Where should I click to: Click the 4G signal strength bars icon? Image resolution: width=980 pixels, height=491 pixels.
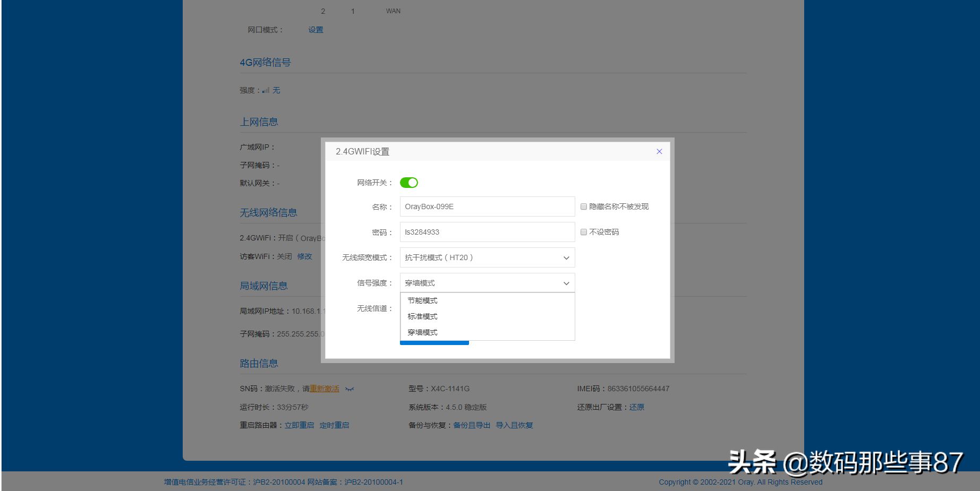(266, 90)
